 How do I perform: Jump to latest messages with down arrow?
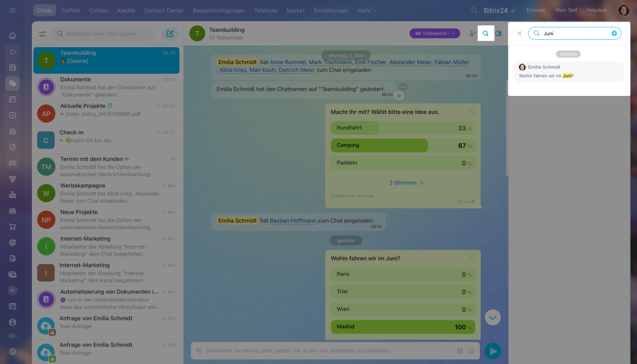pyautogui.click(x=493, y=317)
